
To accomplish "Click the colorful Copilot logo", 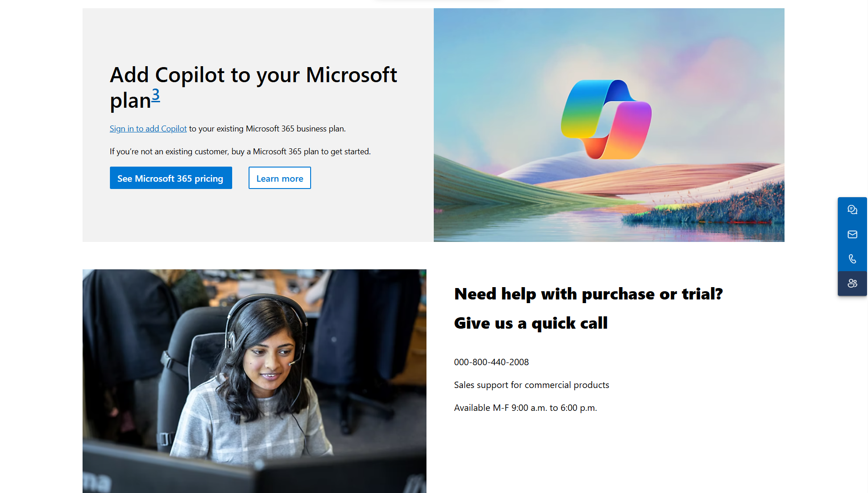I will click(606, 120).
